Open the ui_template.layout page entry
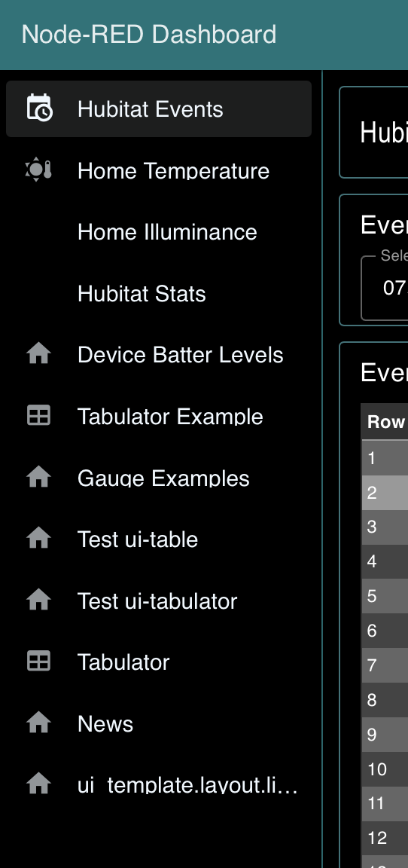 pyautogui.click(x=159, y=784)
